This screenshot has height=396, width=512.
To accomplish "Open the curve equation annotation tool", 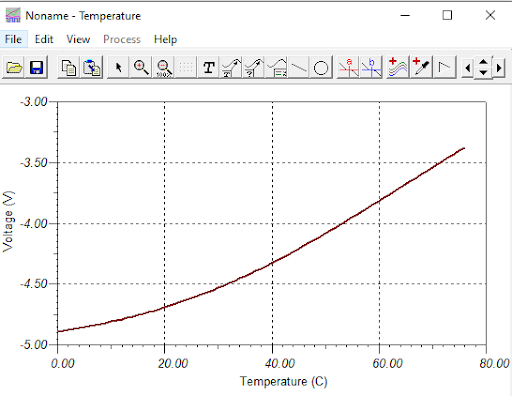I will coord(276,68).
